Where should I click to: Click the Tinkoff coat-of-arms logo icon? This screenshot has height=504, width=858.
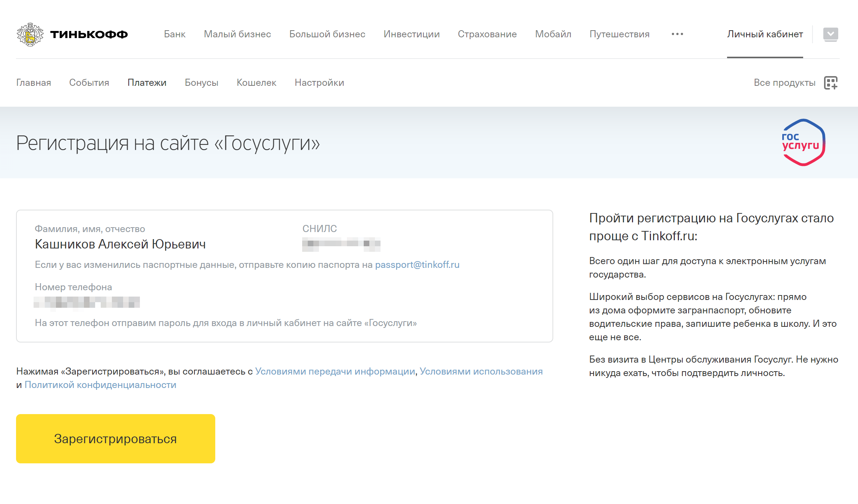point(30,34)
